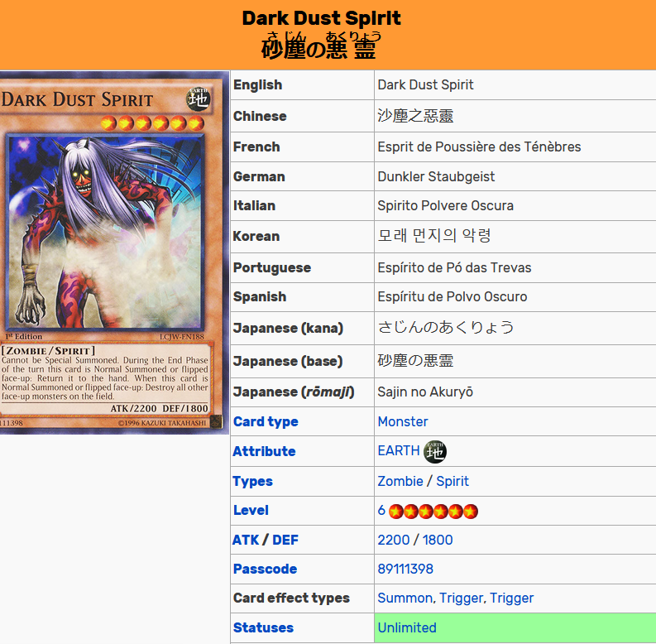Select the kana text さじんのあくりょう
656x644 pixels.
click(446, 328)
